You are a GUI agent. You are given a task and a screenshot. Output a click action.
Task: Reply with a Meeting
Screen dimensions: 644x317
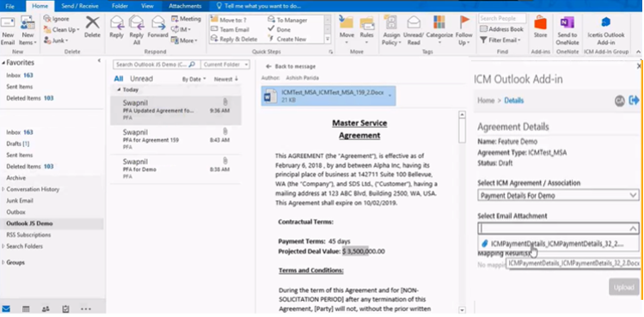click(x=186, y=19)
